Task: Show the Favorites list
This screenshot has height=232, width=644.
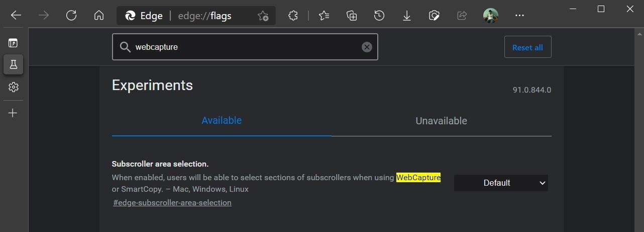Action: tap(324, 16)
